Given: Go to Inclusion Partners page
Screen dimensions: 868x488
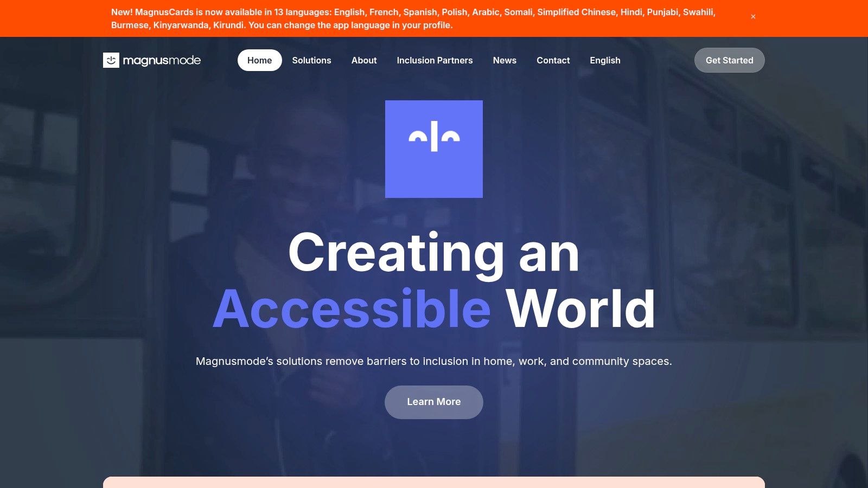Looking at the screenshot, I should pyautogui.click(x=435, y=60).
